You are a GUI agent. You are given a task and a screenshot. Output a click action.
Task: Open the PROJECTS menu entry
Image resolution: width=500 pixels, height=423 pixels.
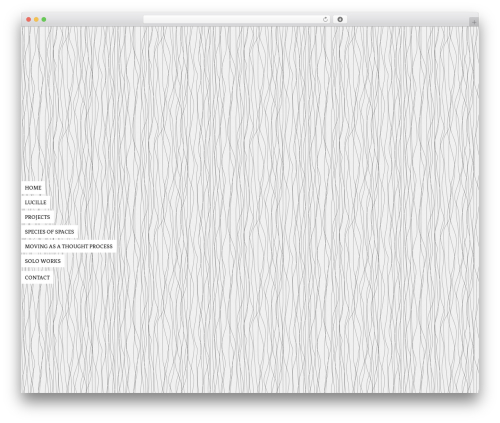[x=37, y=217]
